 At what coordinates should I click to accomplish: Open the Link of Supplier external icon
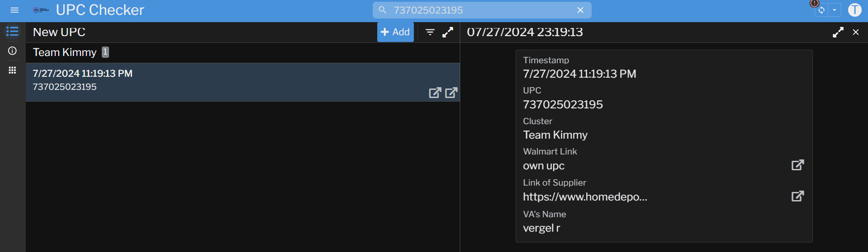pos(797,196)
